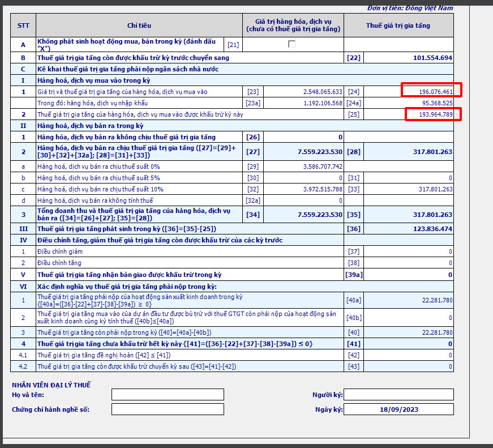
Task: Click the 'STT' column header
Action: pyautogui.click(x=23, y=25)
